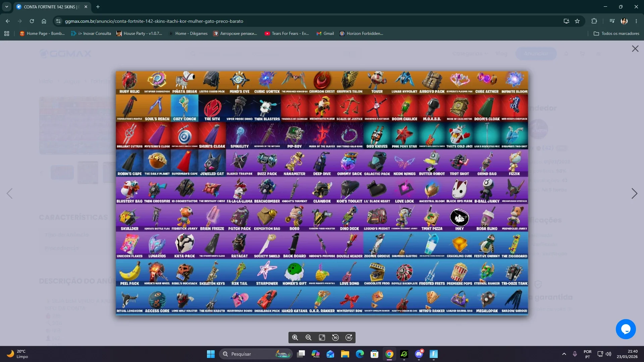Launch File Explorer from the taskbar
Screen dimensions: 644x362
(x=345, y=354)
